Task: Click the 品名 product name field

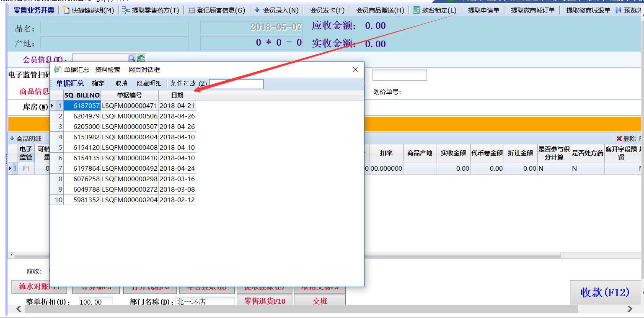Action: click(x=114, y=28)
